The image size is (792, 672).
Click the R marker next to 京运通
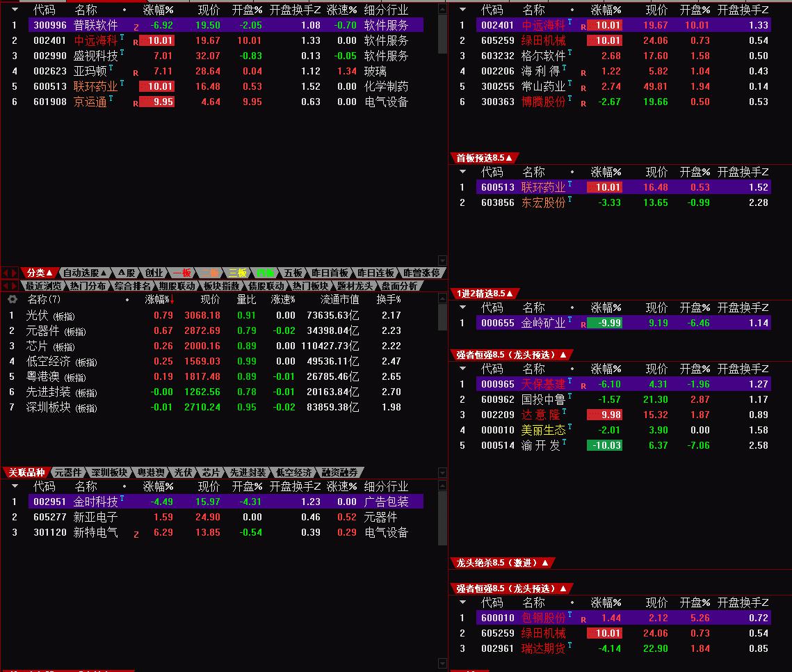click(136, 104)
